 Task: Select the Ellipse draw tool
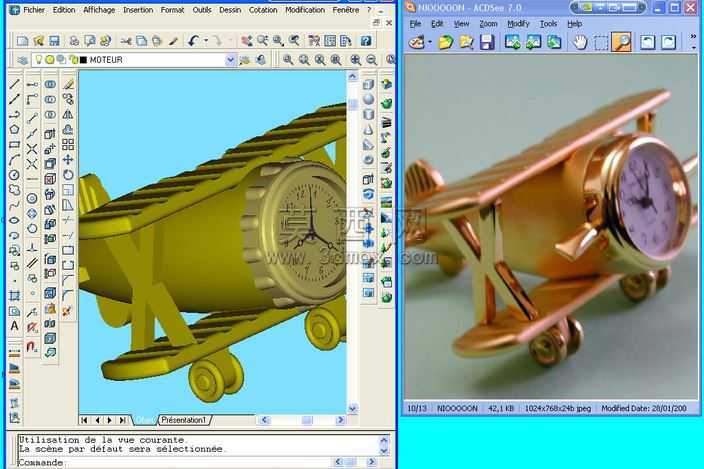[x=14, y=220]
